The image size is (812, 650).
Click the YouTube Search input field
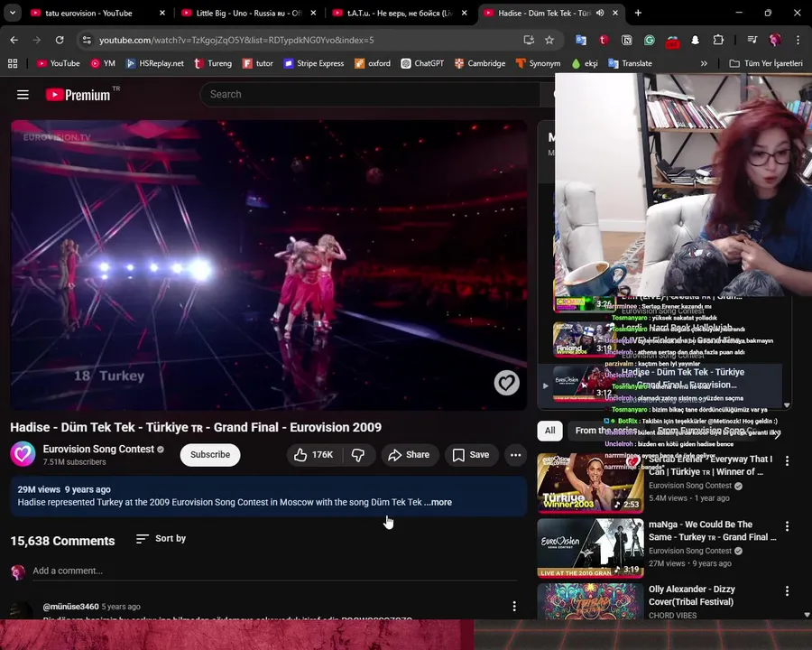[x=370, y=94]
